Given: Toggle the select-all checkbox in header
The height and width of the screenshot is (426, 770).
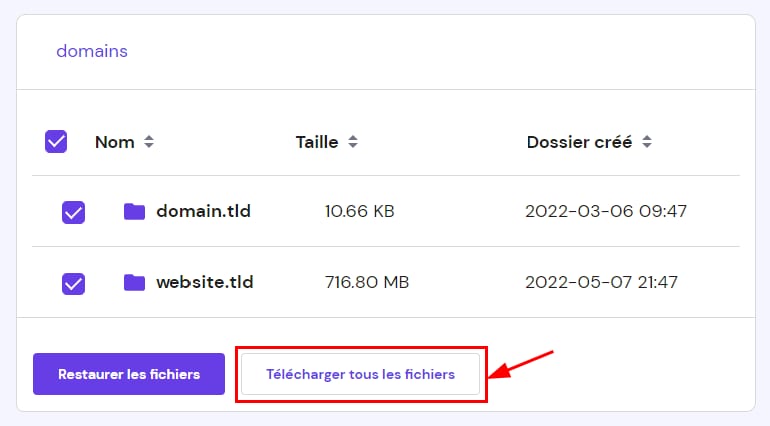Looking at the screenshot, I should point(56,142).
